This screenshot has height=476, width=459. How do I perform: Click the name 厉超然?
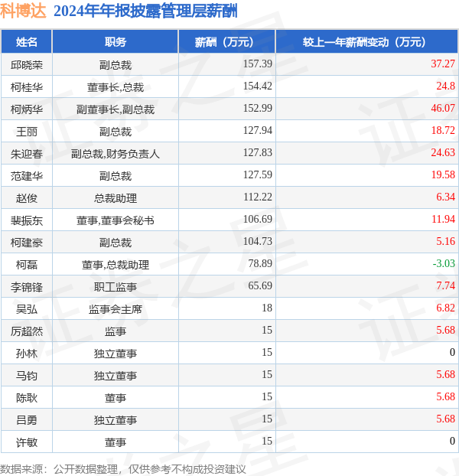click(27, 331)
